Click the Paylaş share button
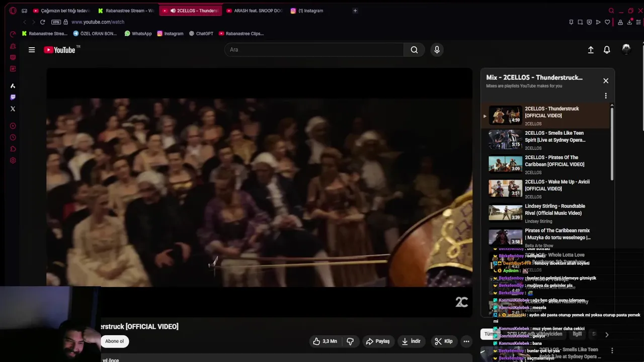Image resolution: width=644 pixels, height=362 pixels. (378, 341)
